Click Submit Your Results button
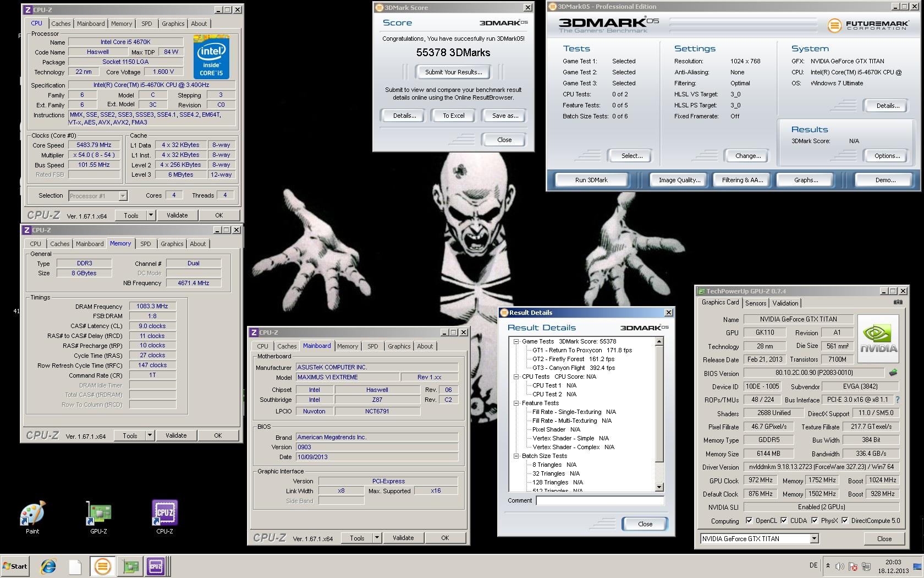The height and width of the screenshot is (578, 924). pos(454,72)
